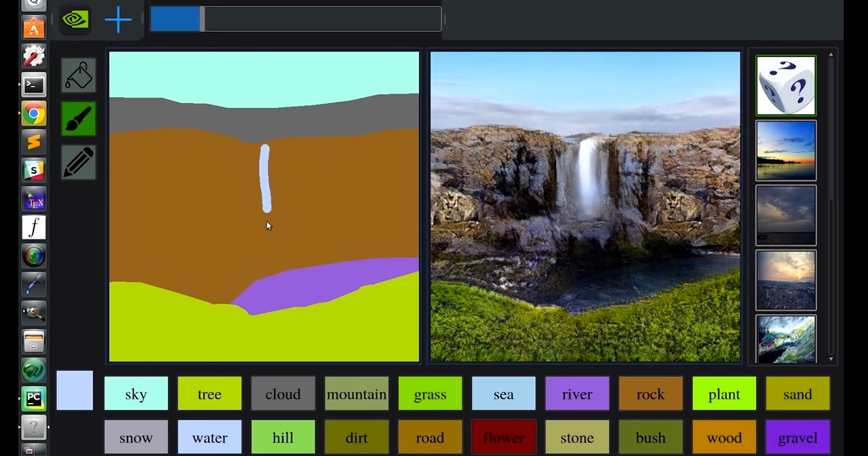Select the pencil tool
The width and height of the screenshot is (868, 456).
point(78,162)
